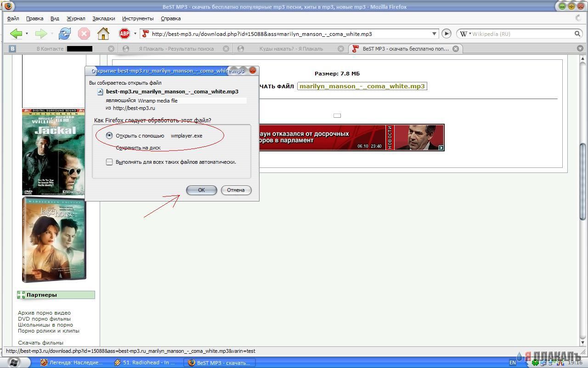
Task: Open the Закладки menu
Action: [x=103, y=18]
